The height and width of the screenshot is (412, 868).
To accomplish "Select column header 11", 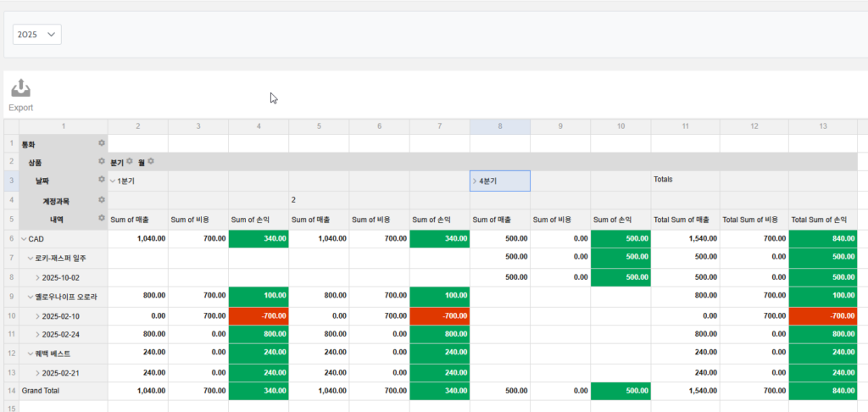I will [x=685, y=127].
